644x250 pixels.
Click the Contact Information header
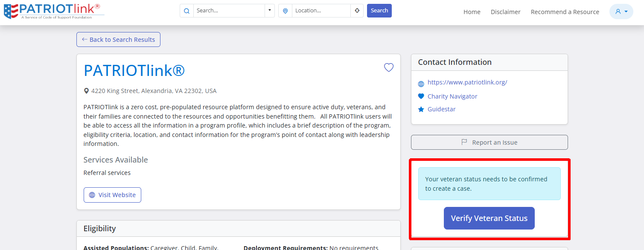490,62
